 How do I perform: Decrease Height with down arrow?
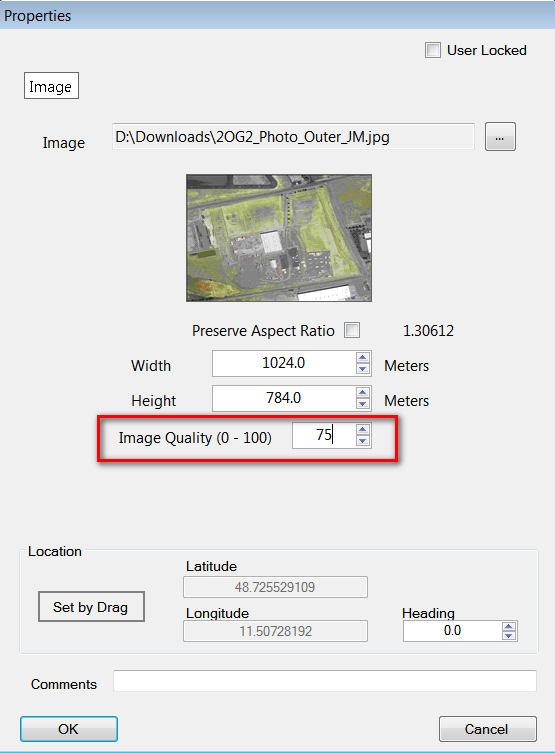pyautogui.click(x=363, y=404)
